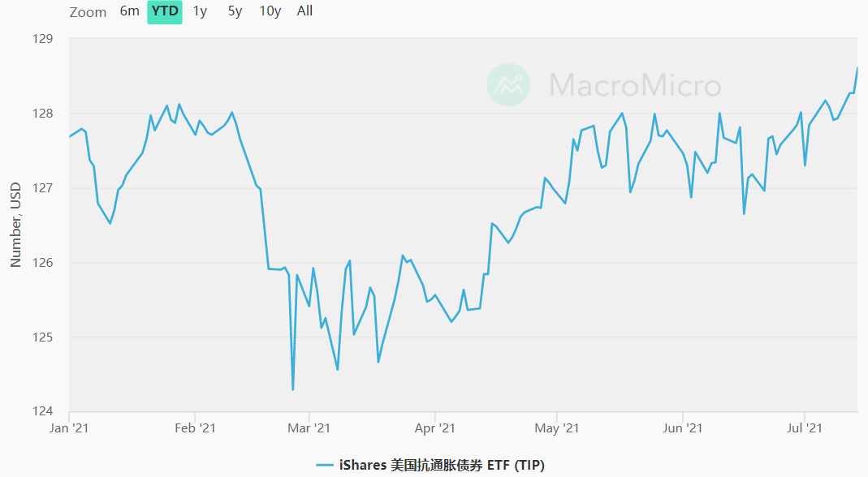
Task: Show All data range
Action: pyautogui.click(x=304, y=11)
